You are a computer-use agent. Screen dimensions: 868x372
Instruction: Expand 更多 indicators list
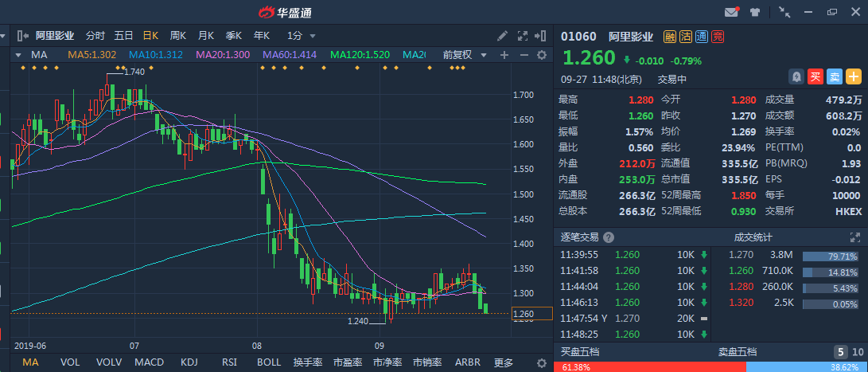coord(503,362)
